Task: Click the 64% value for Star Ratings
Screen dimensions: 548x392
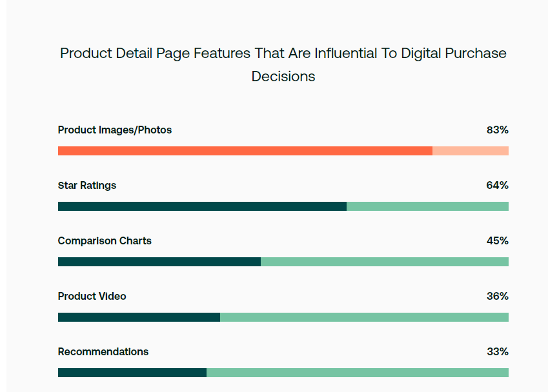Action: (497, 186)
